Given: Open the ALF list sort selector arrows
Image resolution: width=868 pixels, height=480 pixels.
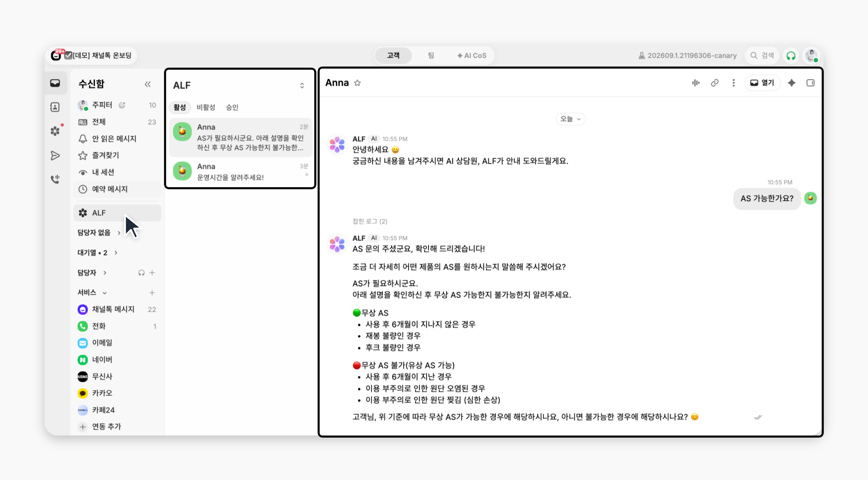Looking at the screenshot, I should [x=302, y=86].
